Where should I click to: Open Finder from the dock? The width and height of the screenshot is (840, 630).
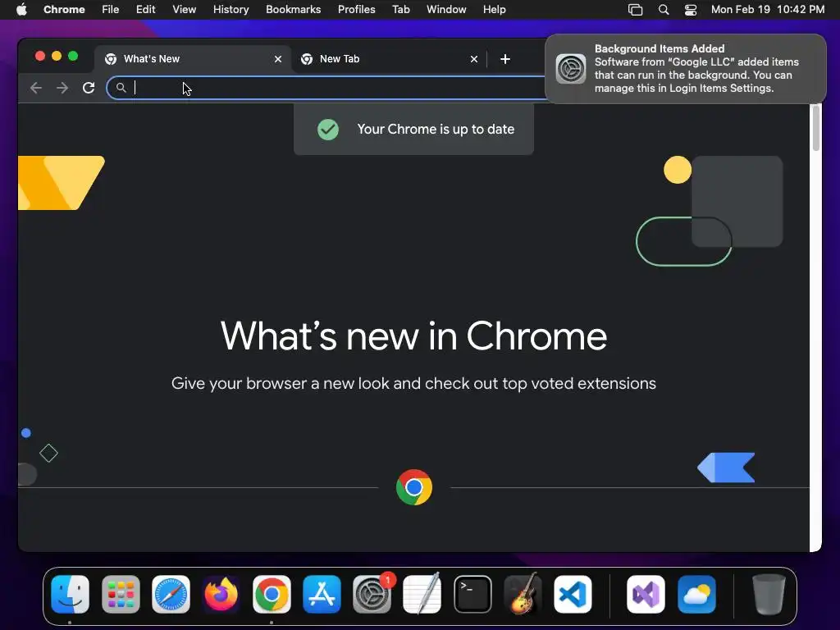coord(71,594)
